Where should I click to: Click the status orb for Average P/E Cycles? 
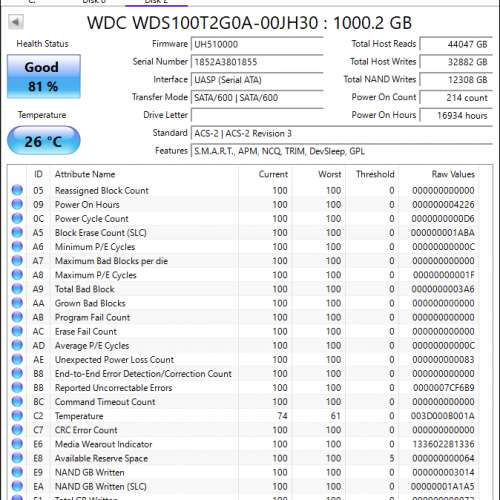(17, 345)
